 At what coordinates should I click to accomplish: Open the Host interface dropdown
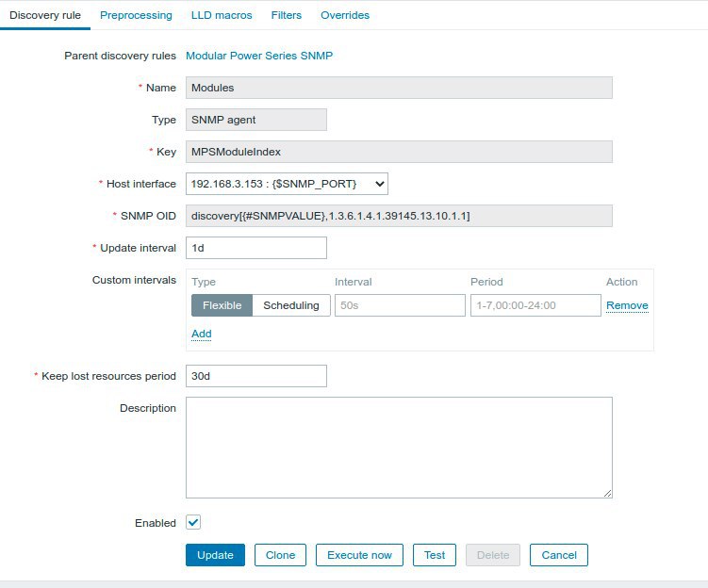[287, 184]
